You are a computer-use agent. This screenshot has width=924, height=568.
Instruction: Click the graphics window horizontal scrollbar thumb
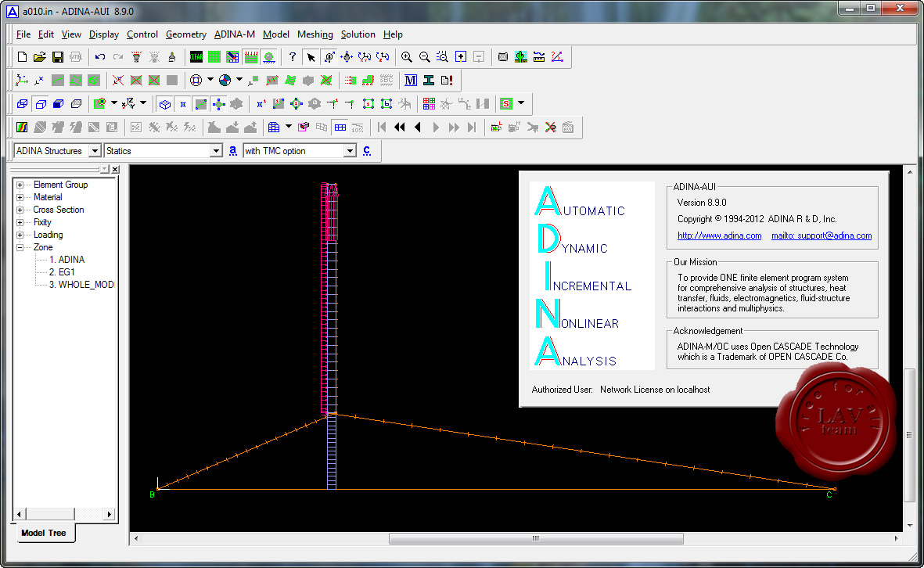pos(536,538)
